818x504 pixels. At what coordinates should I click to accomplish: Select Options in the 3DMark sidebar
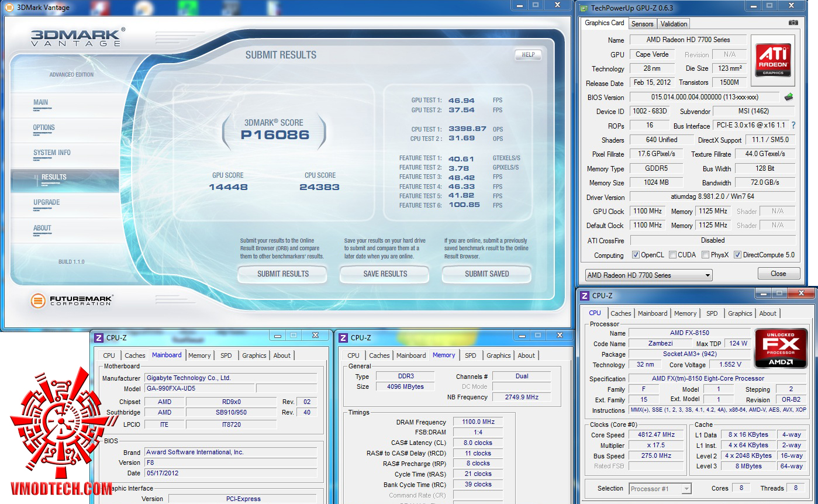point(44,127)
